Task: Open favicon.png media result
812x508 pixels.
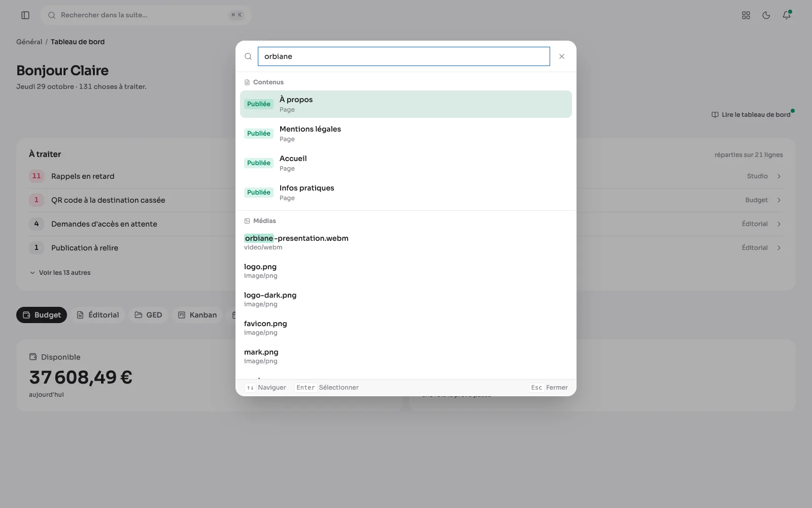Action: 406,328
